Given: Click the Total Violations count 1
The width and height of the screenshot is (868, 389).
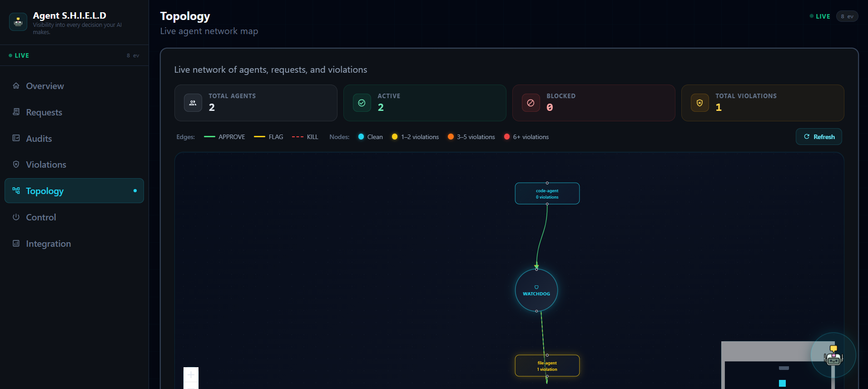Looking at the screenshot, I should tap(719, 107).
